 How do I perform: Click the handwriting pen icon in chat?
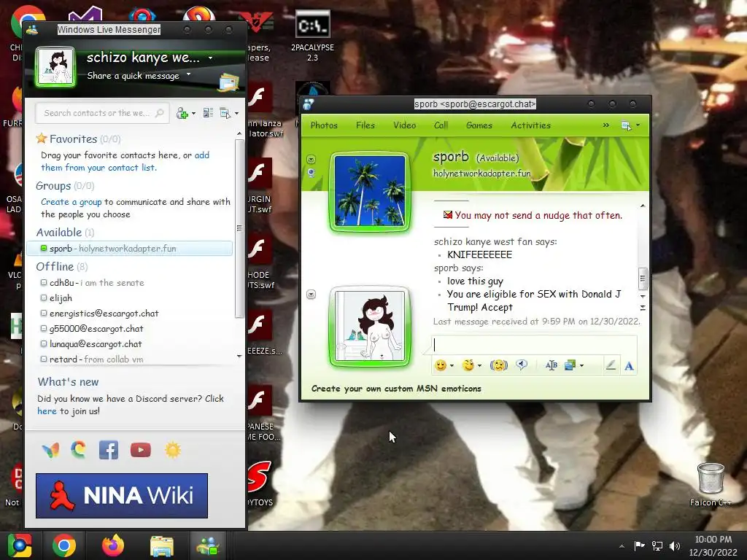coord(611,365)
